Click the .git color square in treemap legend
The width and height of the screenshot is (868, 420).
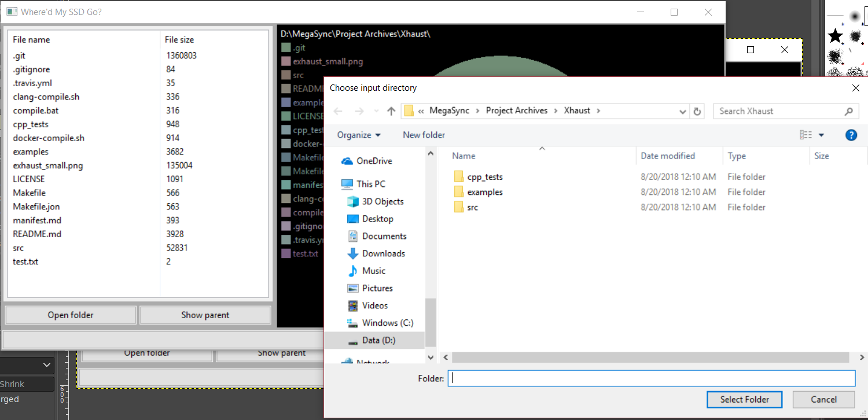pos(285,48)
